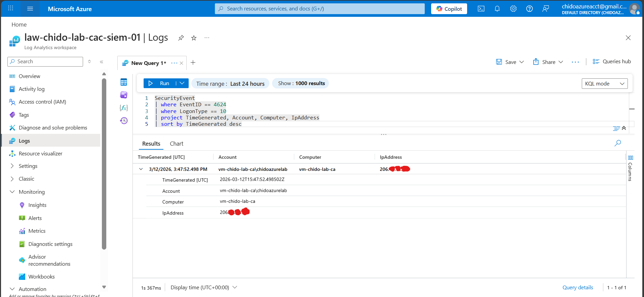
Task: Open Azure Cloud Shell from top bar
Action: click(481, 9)
